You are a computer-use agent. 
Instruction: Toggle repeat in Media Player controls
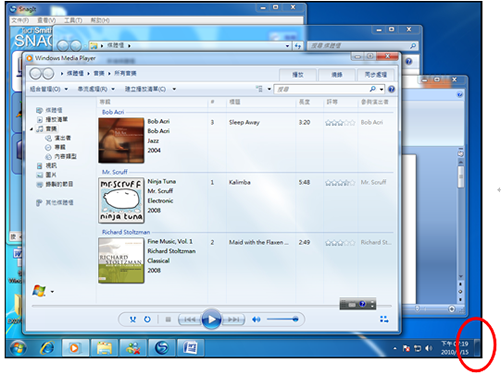[147, 319]
